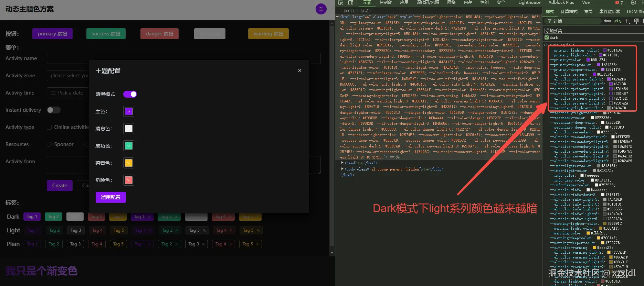The width and height of the screenshot is (644, 286).
Task: Click the page scrollbar down arrow
Action: [x=332, y=253]
